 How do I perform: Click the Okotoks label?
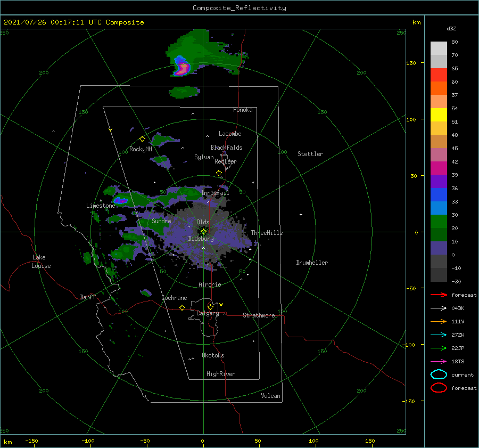(x=213, y=355)
